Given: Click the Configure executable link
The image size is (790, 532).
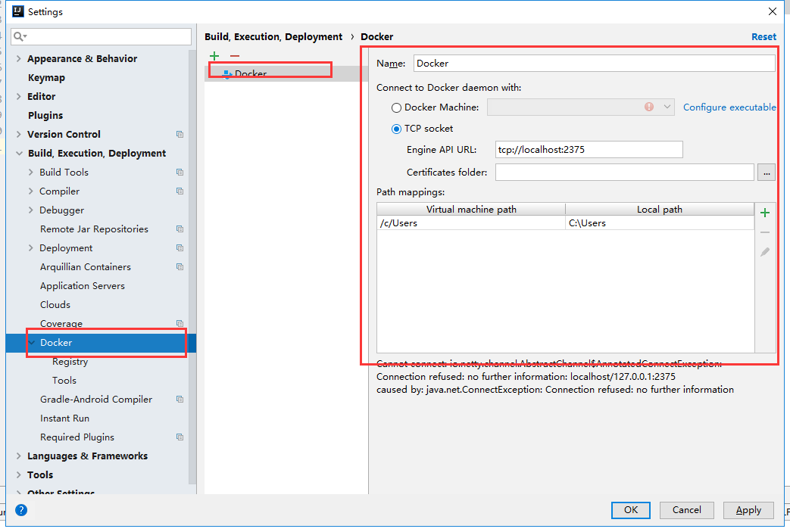Looking at the screenshot, I should [729, 107].
